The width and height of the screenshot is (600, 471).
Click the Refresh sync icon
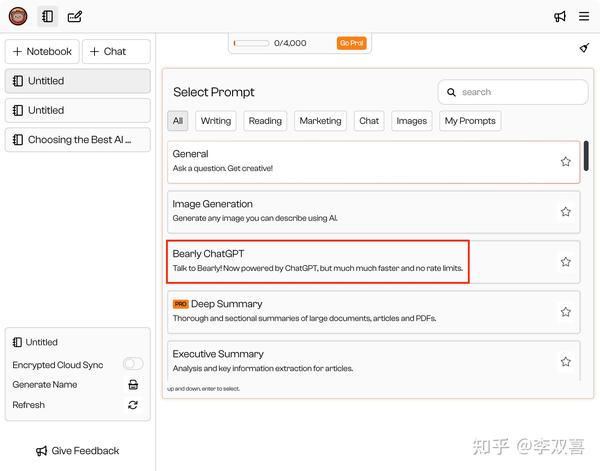133,405
